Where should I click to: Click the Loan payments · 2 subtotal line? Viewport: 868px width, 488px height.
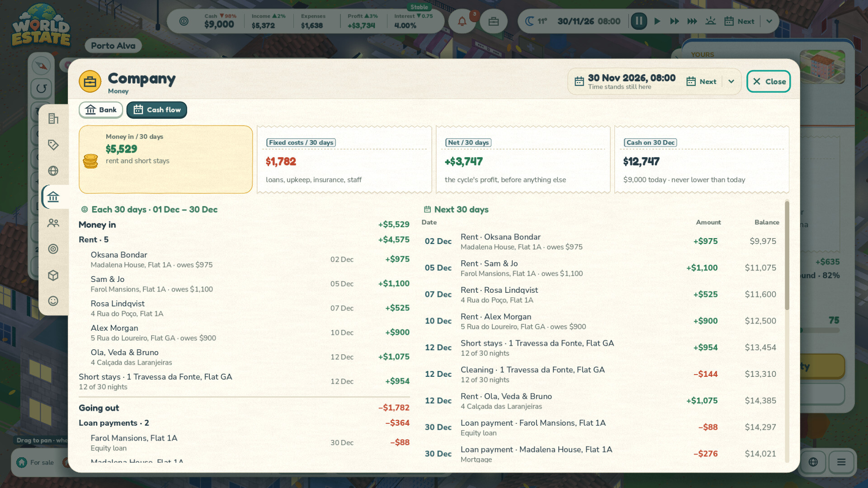(x=244, y=423)
